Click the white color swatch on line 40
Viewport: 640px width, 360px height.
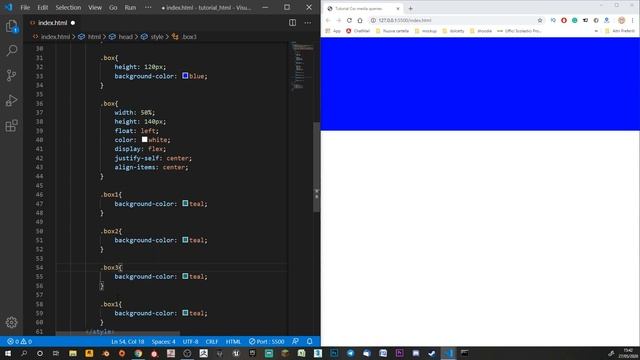[144, 140]
